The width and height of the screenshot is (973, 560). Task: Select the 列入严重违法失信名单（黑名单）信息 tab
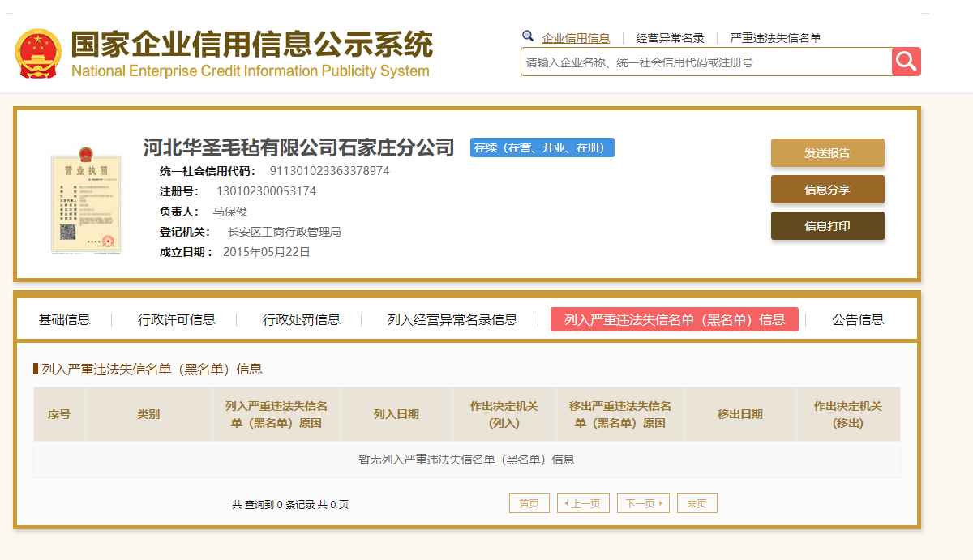tap(675, 319)
